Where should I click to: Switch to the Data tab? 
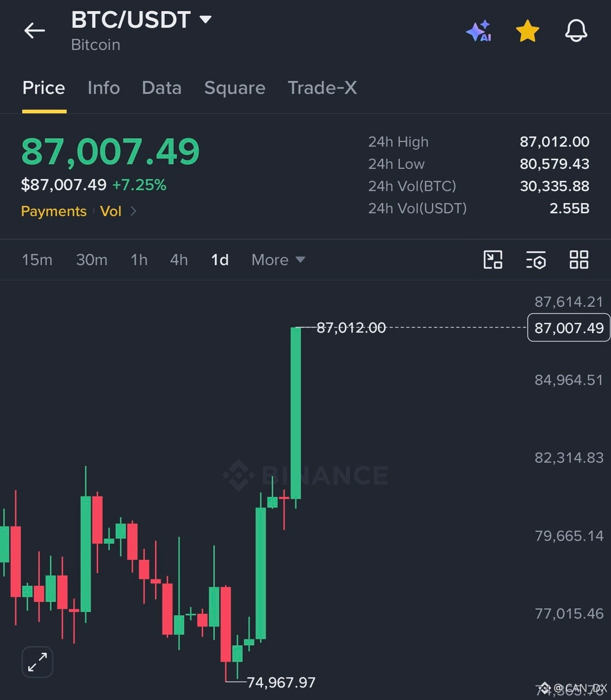pyautogui.click(x=162, y=88)
